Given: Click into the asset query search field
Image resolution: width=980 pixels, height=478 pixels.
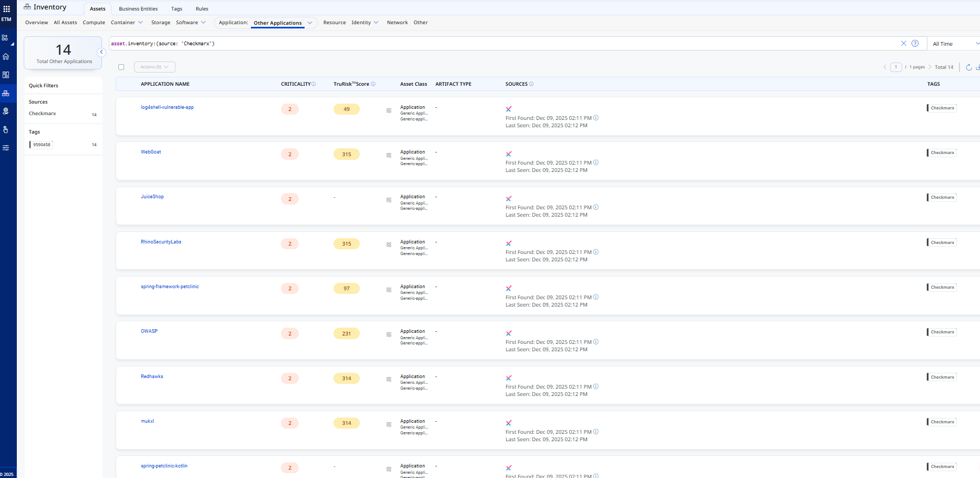Looking at the screenshot, I should coord(500,44).
